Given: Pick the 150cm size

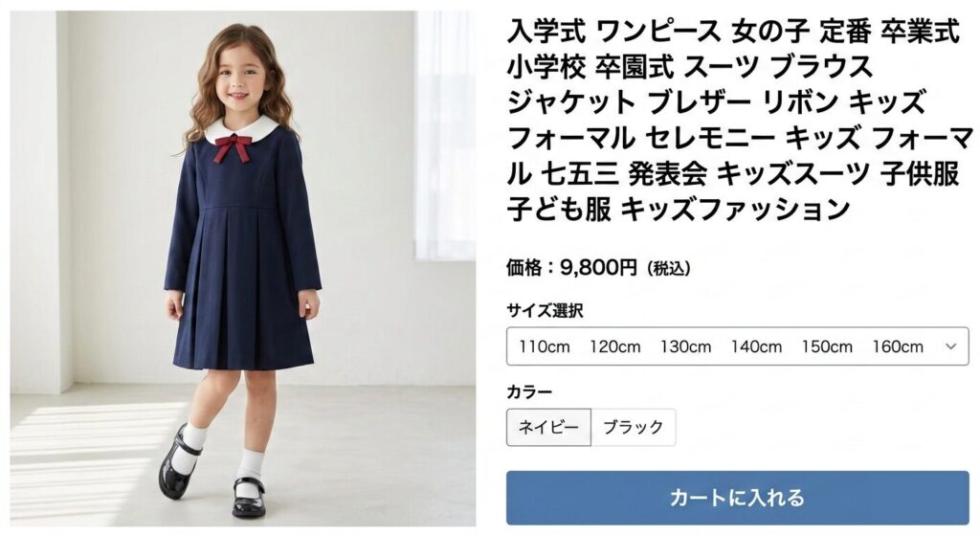Looking at the screenshot, I should point(827,346).
